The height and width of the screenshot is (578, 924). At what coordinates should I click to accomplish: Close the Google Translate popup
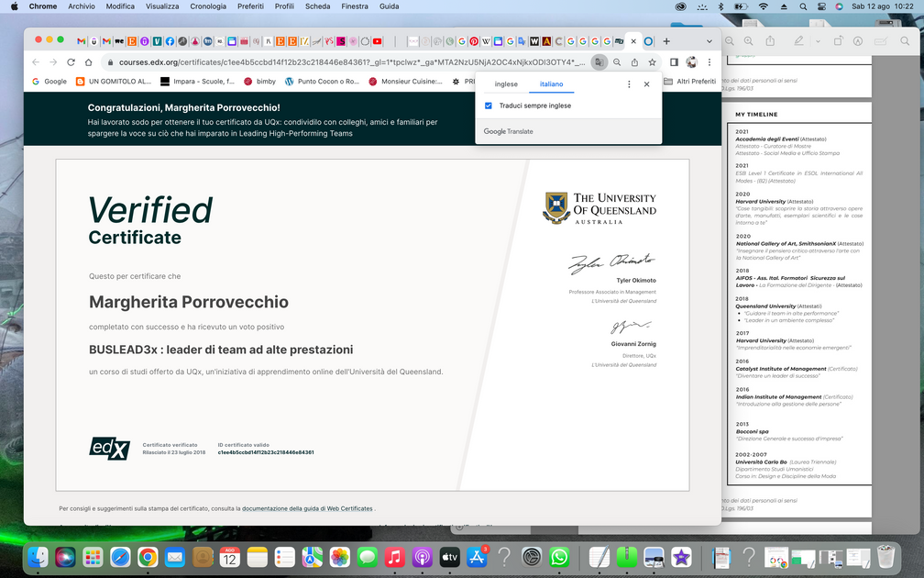click(x=646, y=84)
